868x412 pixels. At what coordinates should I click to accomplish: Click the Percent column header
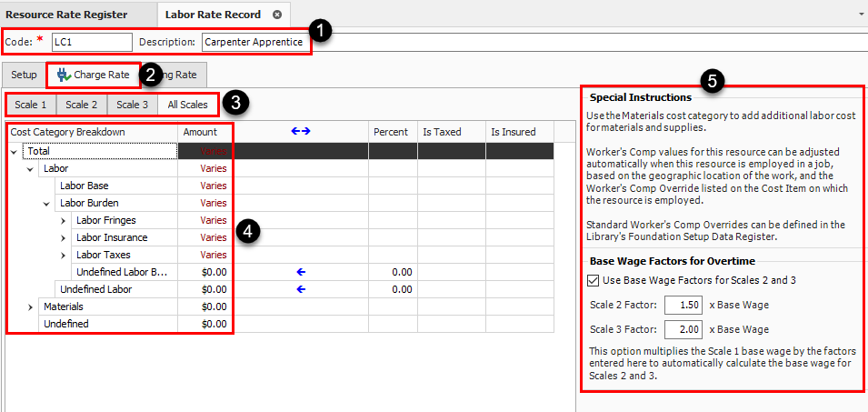click(393, 132)
